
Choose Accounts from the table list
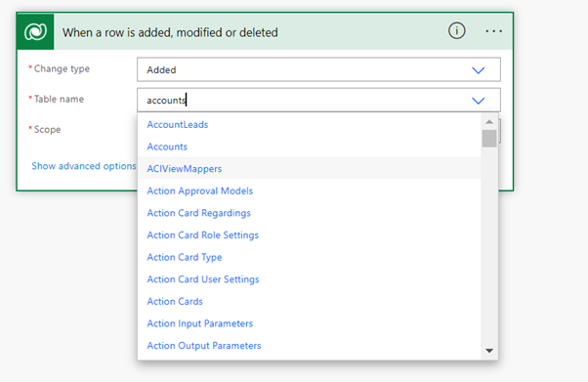click(x=309, y=147)
